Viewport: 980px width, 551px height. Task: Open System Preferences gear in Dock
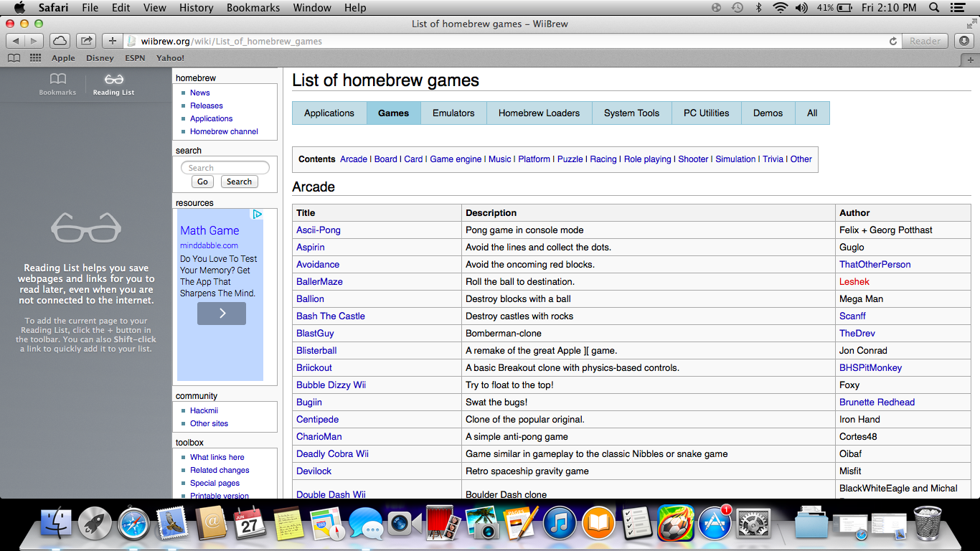753,524
